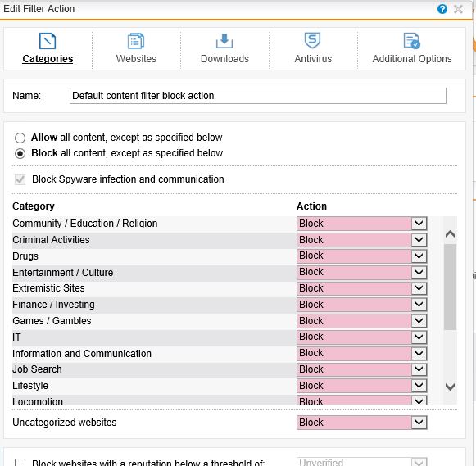Click the Lifestyle category label
Viewport: 476px width, 466px height.
coord(30,386)
